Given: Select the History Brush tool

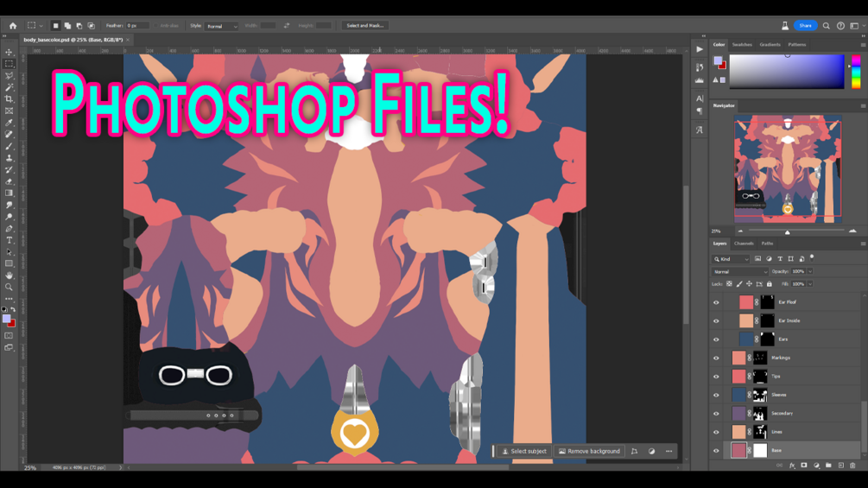Looking at the screenshot, I should point(9,170).
